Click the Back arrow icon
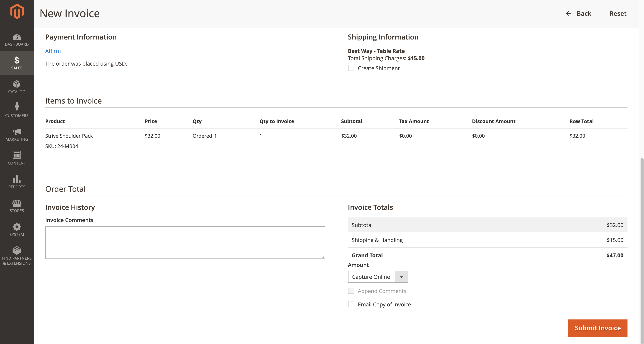 (569, 13)
